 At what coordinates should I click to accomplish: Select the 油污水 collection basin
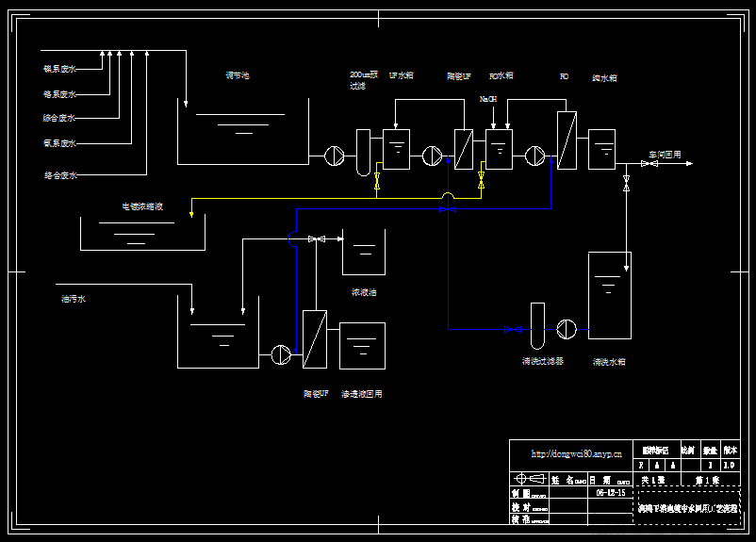[218, 332]
